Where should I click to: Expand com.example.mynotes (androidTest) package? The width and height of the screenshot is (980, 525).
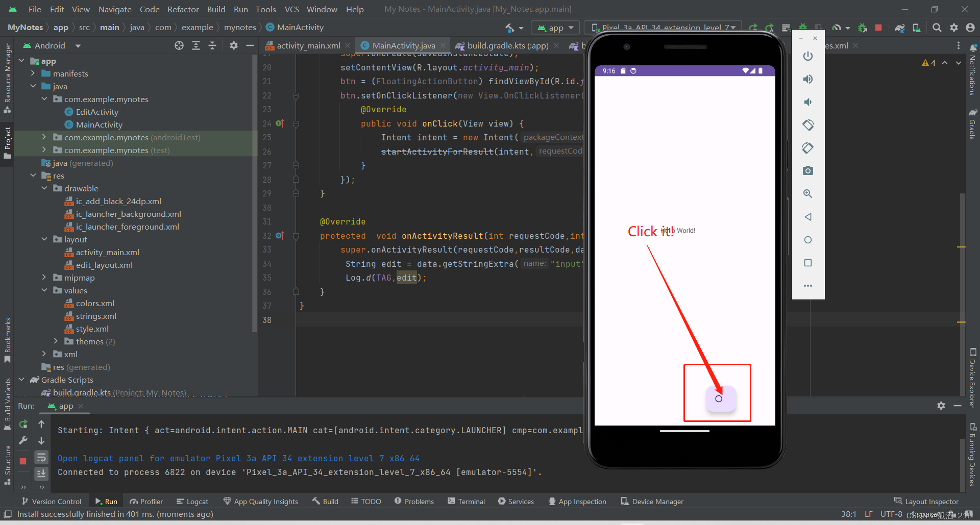(44, 137)
